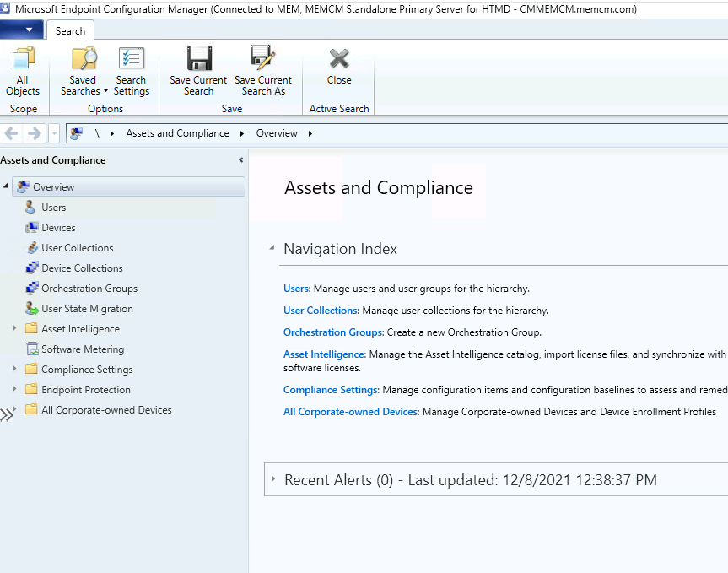
Task: Expand the breadcrumb arrow after Overview
Action: click(x=310, y=133)
